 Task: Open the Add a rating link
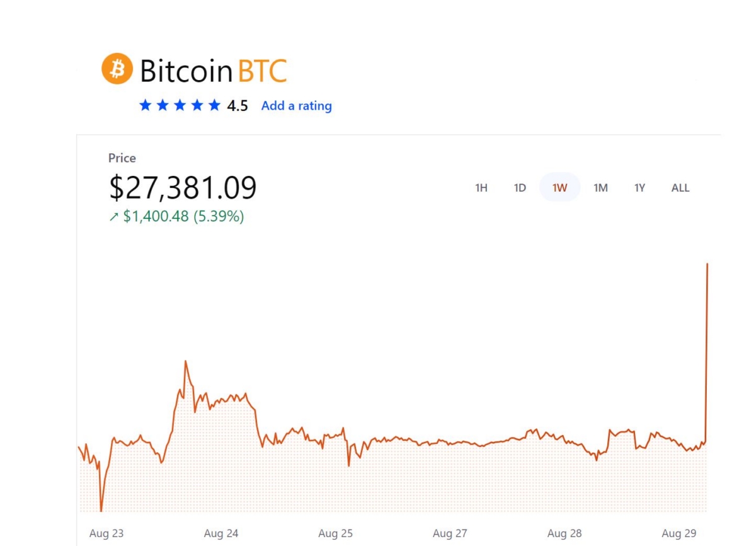(296, 105)
